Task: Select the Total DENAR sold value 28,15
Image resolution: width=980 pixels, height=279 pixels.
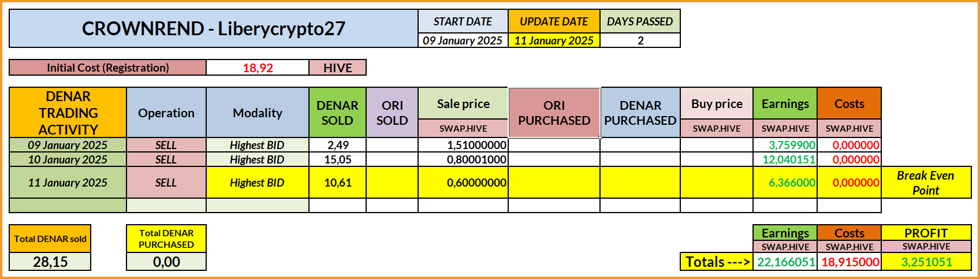Action: (50, 262)
